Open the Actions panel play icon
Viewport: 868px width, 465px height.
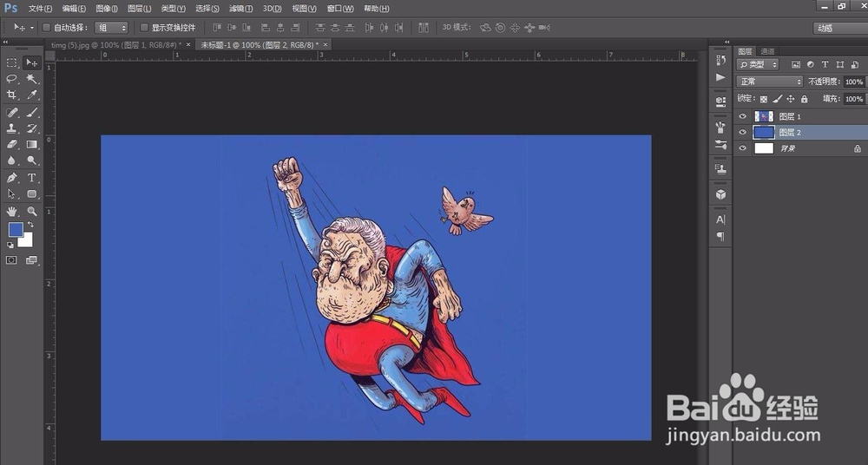click(720, 77)
